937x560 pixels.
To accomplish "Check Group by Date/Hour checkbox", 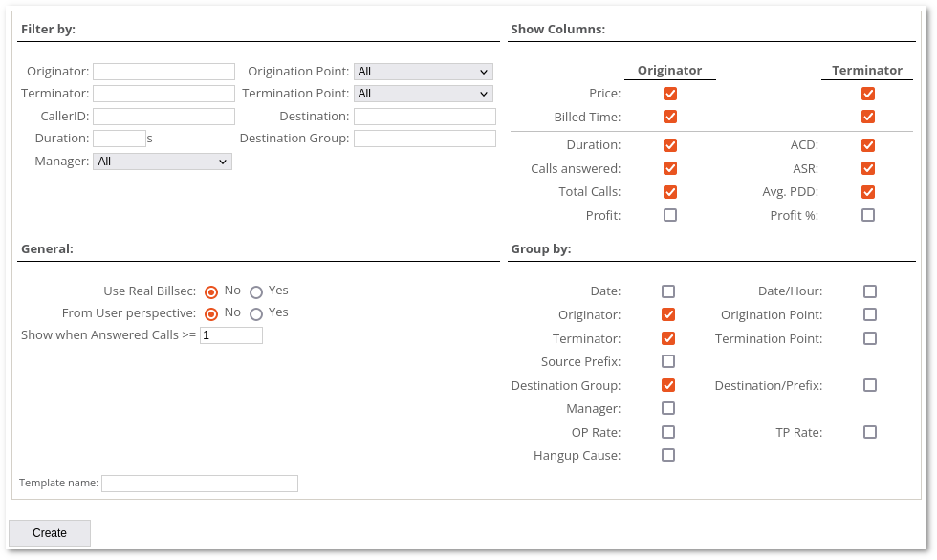I will coord(870,291).
